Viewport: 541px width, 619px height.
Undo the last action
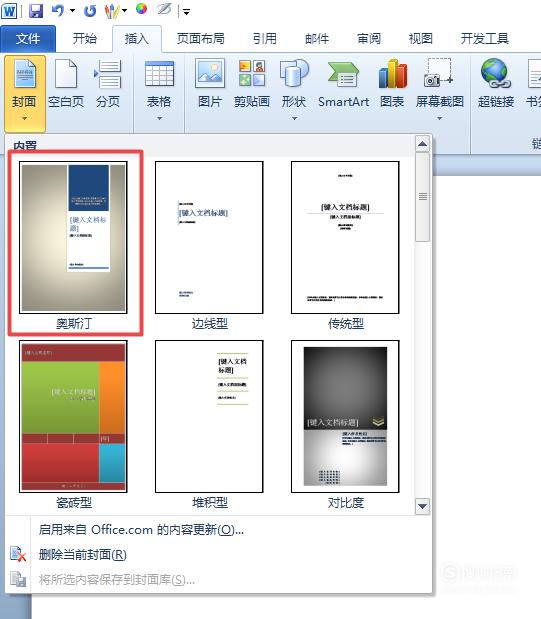pyautogui.click(x=58, y=10)
